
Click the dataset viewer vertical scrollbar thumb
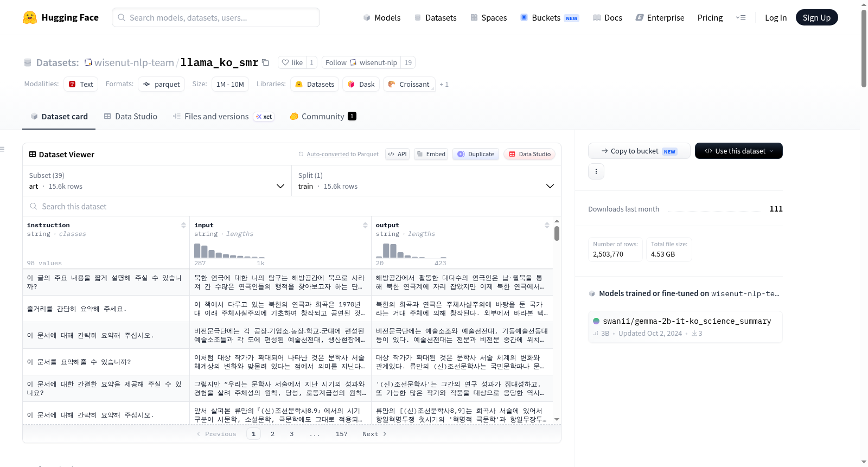[x=557, y=233]
